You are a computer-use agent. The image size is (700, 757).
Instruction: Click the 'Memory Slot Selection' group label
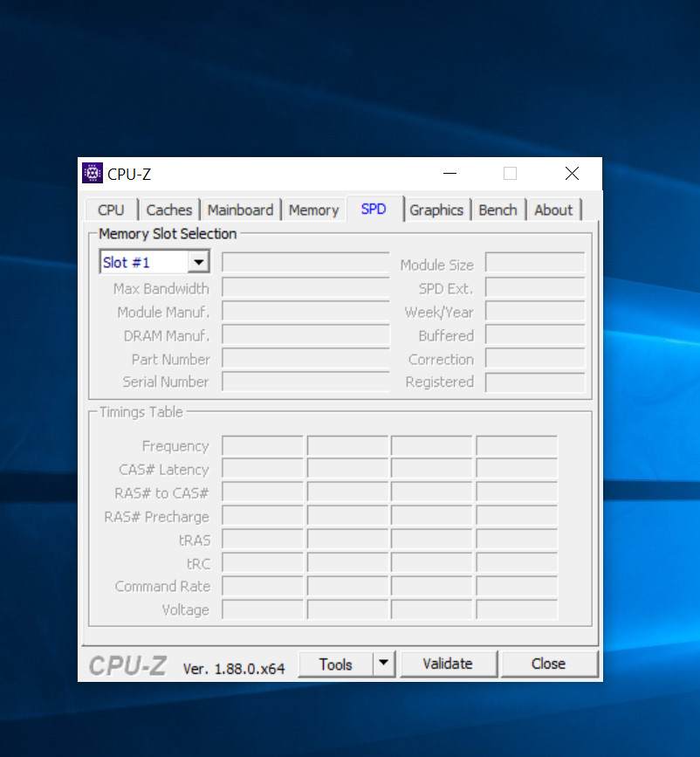pos(168,234)
